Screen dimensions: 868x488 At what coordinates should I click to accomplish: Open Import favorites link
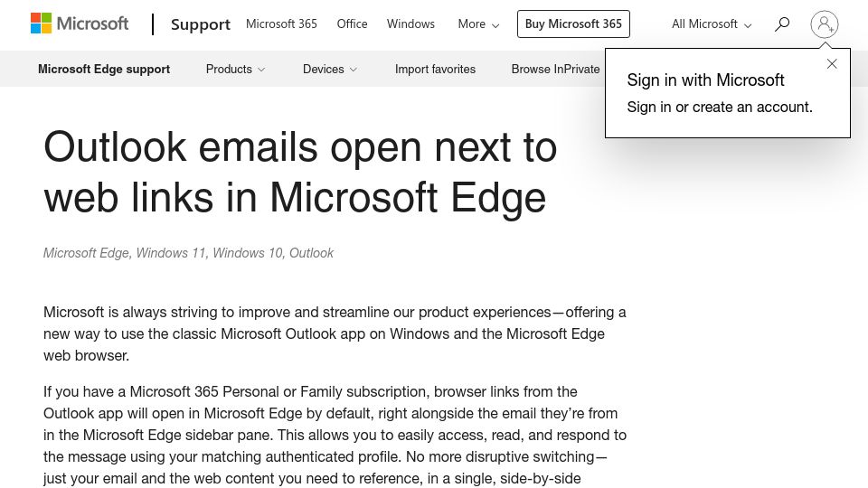(435, 70)
